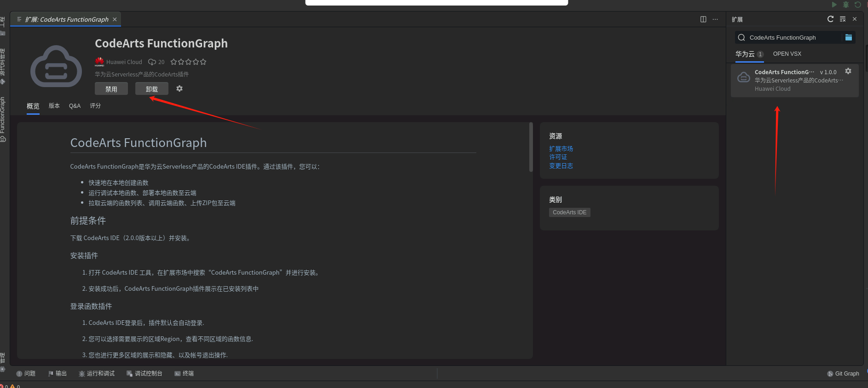Open the 概览 overview tab
The image size is (868, 388).
(x=33, y=106)
